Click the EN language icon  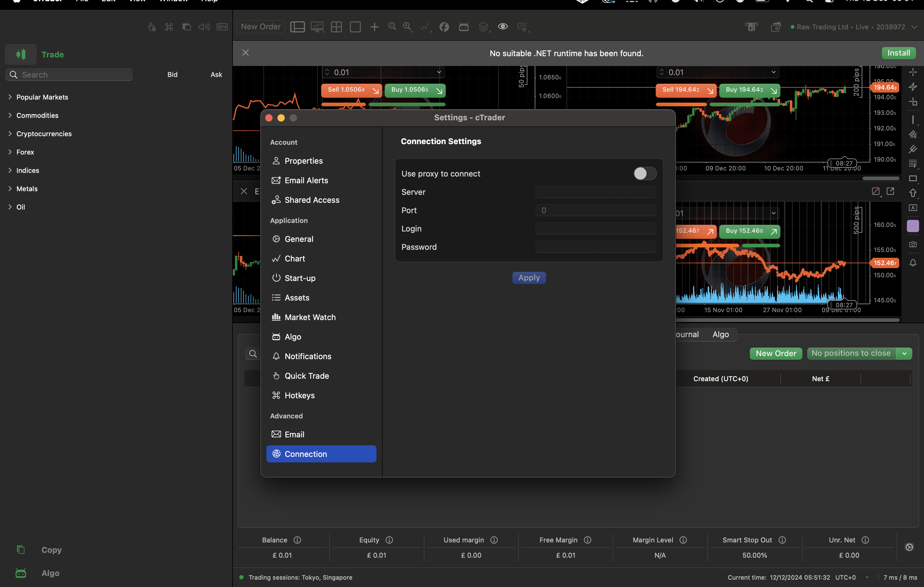(222, 27)
